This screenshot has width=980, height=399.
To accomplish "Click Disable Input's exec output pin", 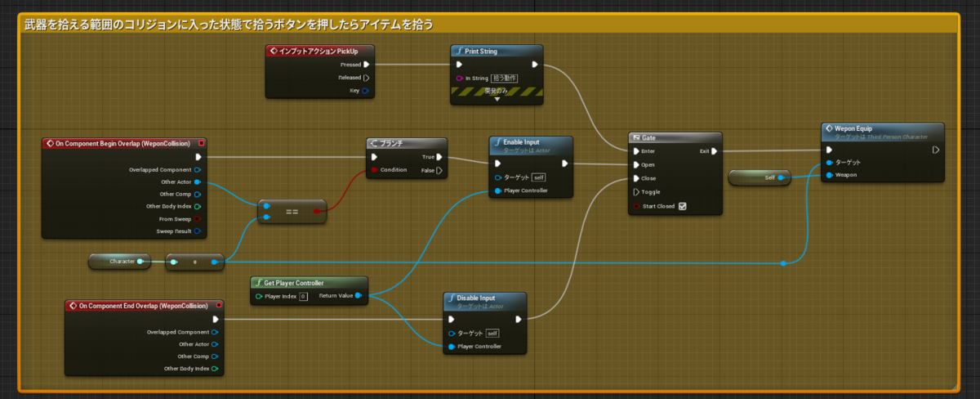I will pos(518,320).
